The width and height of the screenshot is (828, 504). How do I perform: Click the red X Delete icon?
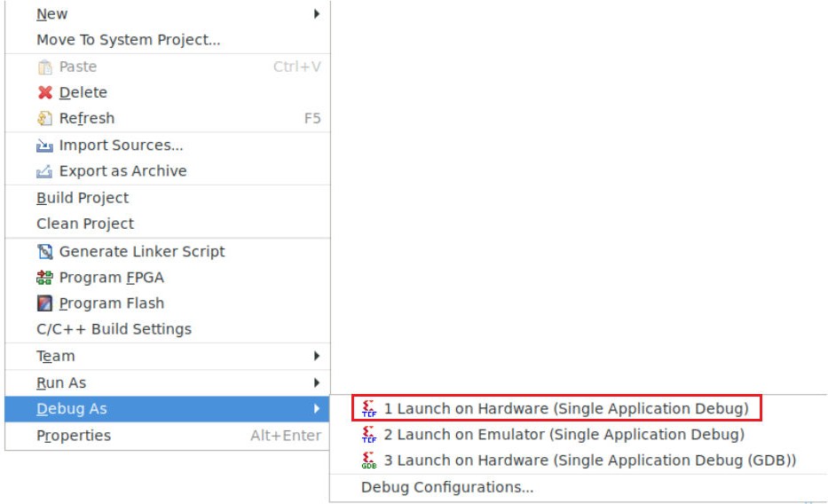45,92
